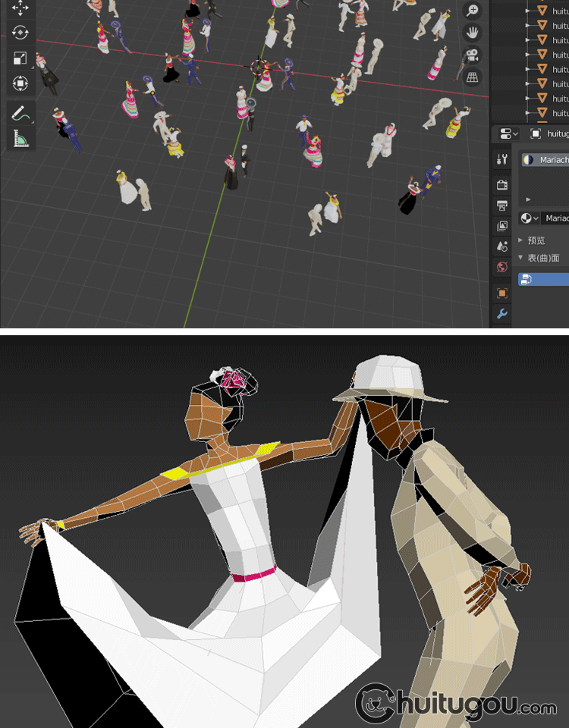This screenshot has height=728, width=569.
Task: Select the Annotate pencil tool
Action: 20,113
